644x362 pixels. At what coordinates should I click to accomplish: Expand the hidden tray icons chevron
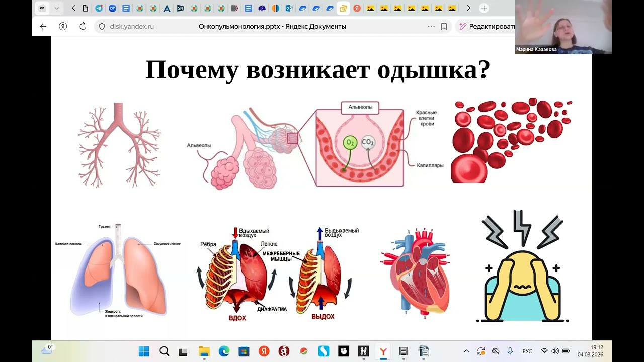pyautogui.click(x=466, y=351)
